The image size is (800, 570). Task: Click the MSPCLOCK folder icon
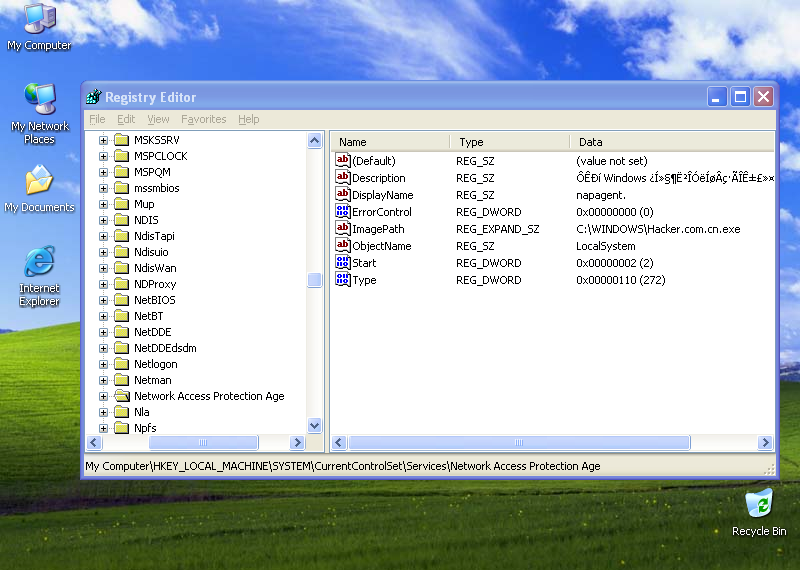[121, 156]
